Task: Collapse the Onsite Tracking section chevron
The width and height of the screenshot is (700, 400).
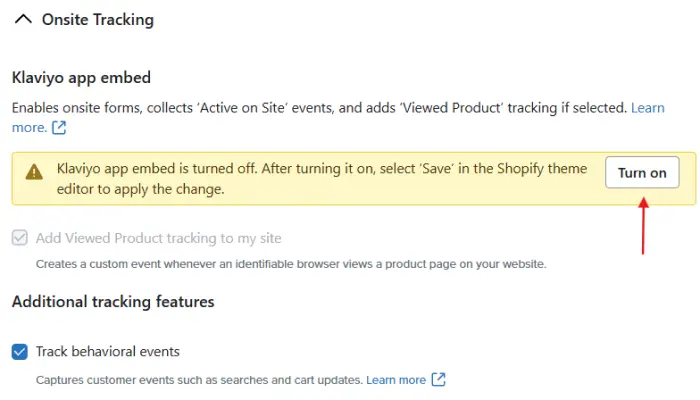Action: click(23, 19)
